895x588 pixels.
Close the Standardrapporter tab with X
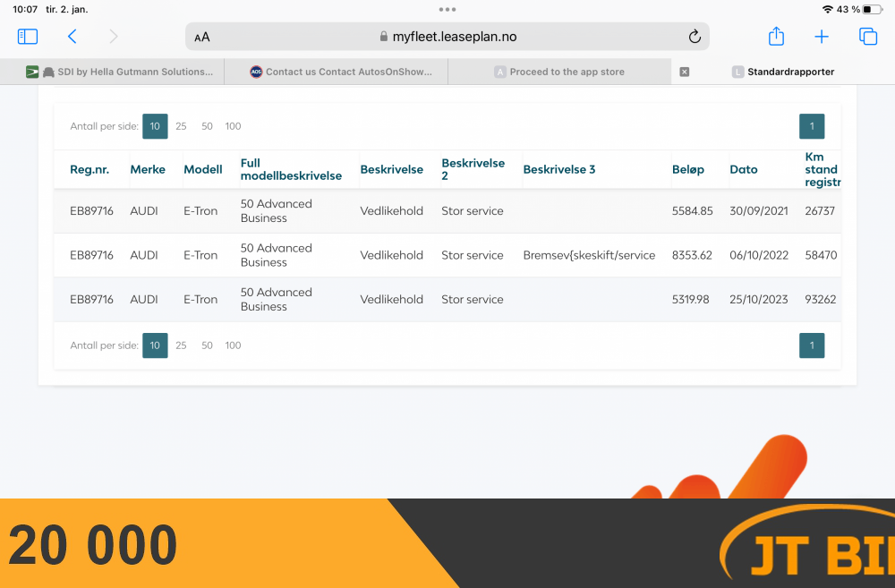685,72
